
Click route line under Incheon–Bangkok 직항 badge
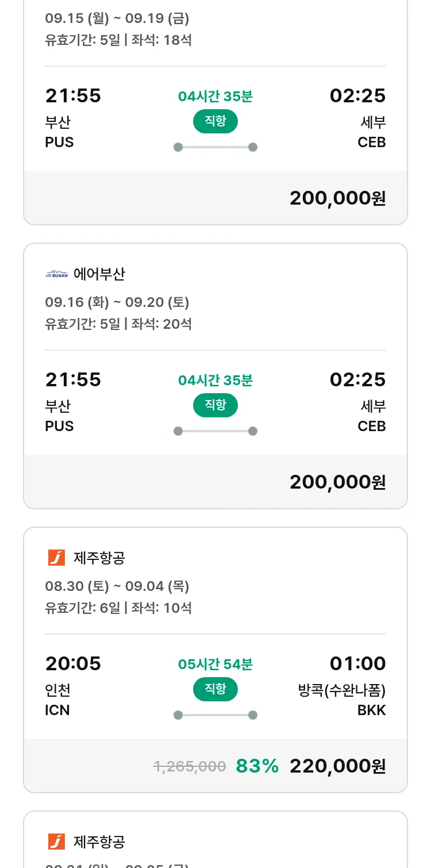coord(215,715)
